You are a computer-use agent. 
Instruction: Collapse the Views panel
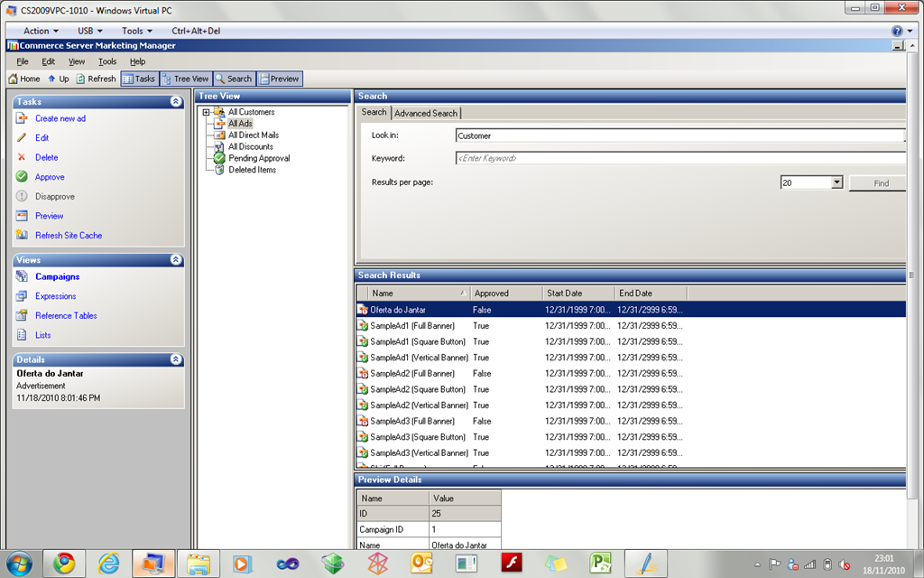click(176, 259)
